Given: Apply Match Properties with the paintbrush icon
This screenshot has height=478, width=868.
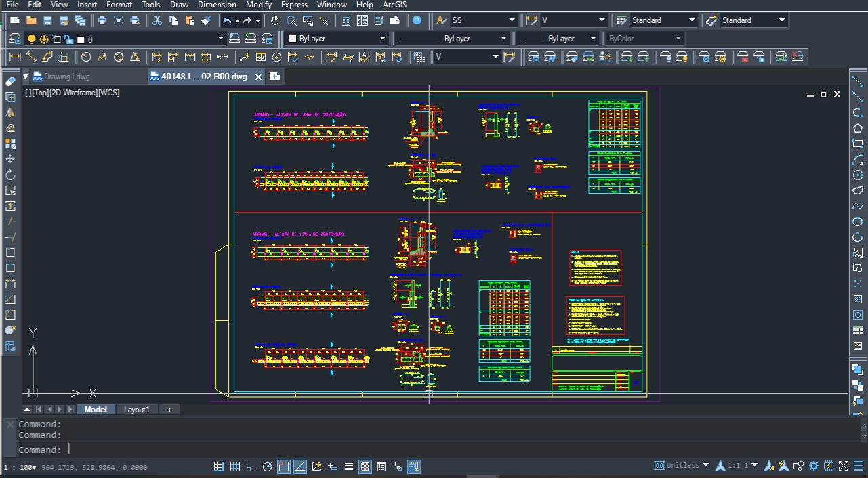Looking at the screenshot, I should tap(205, 20).
